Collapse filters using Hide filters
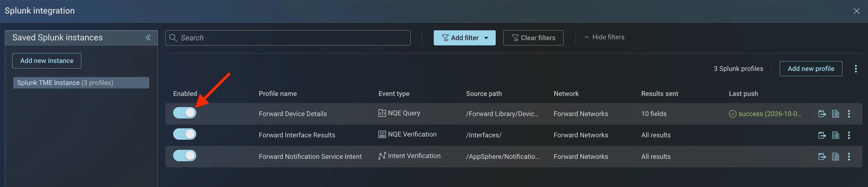Screen dimensions: 868x187 604,37
